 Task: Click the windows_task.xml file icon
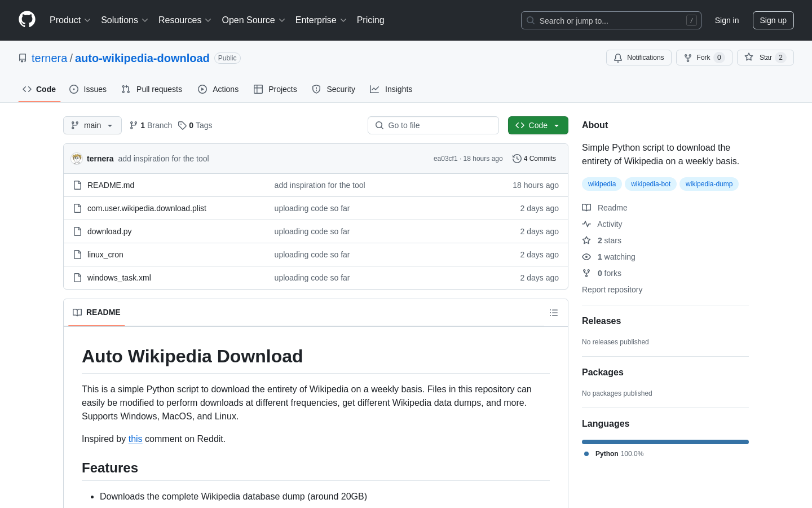point(78,278)
